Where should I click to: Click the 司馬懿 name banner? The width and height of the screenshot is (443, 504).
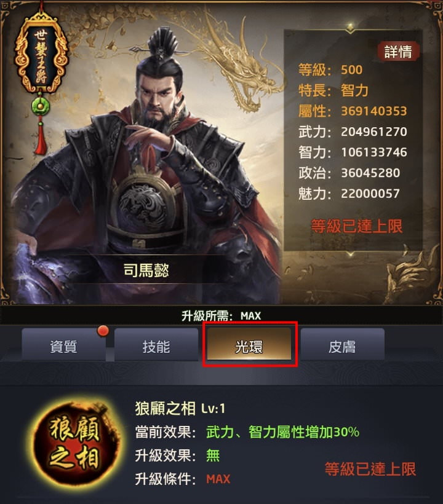click(x=146, y=270)
